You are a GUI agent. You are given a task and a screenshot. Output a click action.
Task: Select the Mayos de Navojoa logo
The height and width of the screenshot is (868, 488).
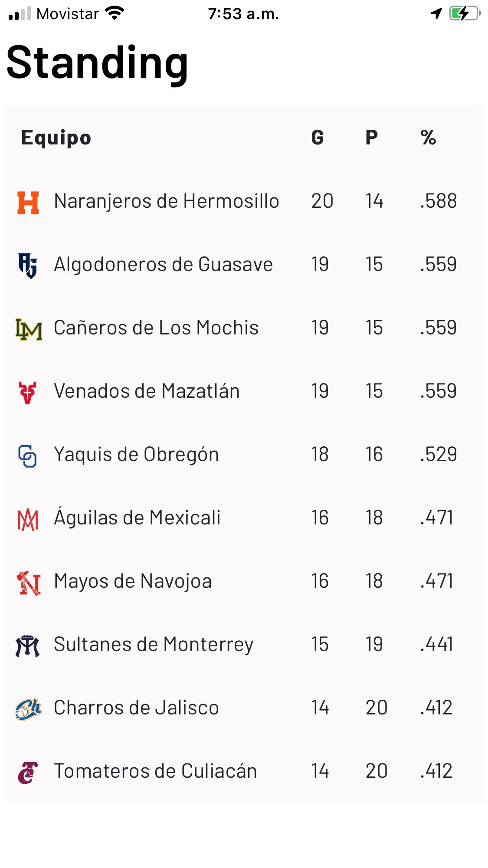tap(29, 583)
